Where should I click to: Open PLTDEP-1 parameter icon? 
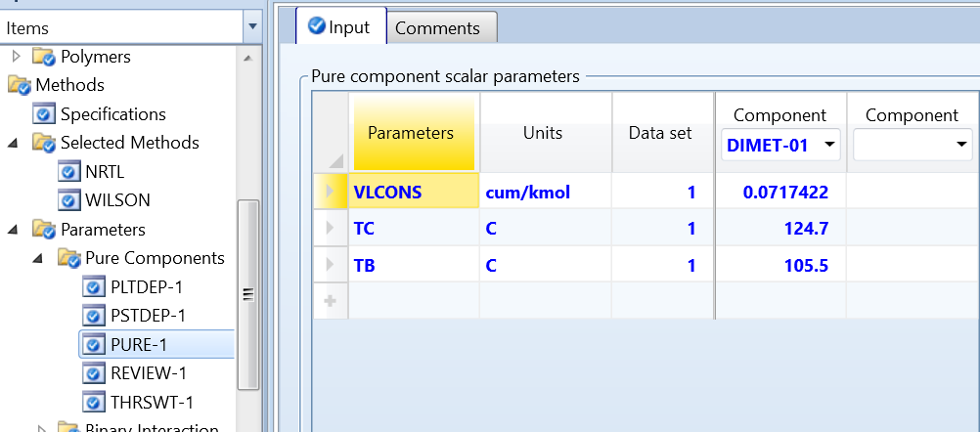point(93,287)
